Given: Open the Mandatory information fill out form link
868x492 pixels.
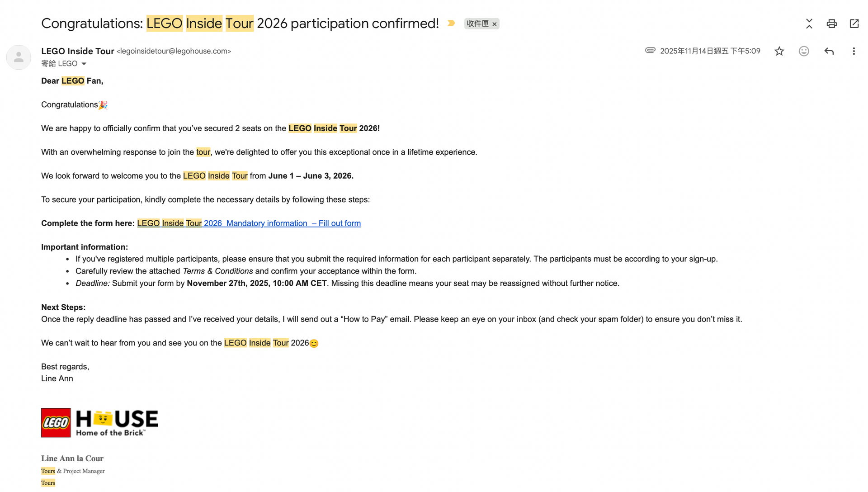Looking at the screenshot, I should [249, 223].
